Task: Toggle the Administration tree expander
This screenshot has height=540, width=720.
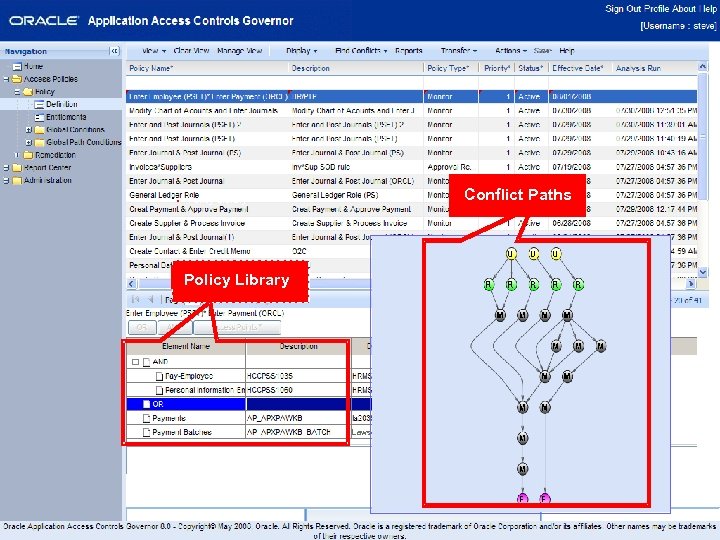Action: click(6, 180)
